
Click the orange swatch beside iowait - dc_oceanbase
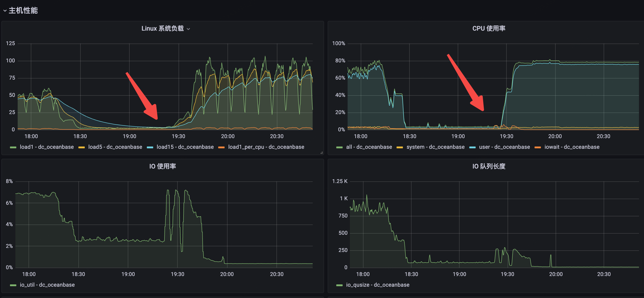[537, 147]
